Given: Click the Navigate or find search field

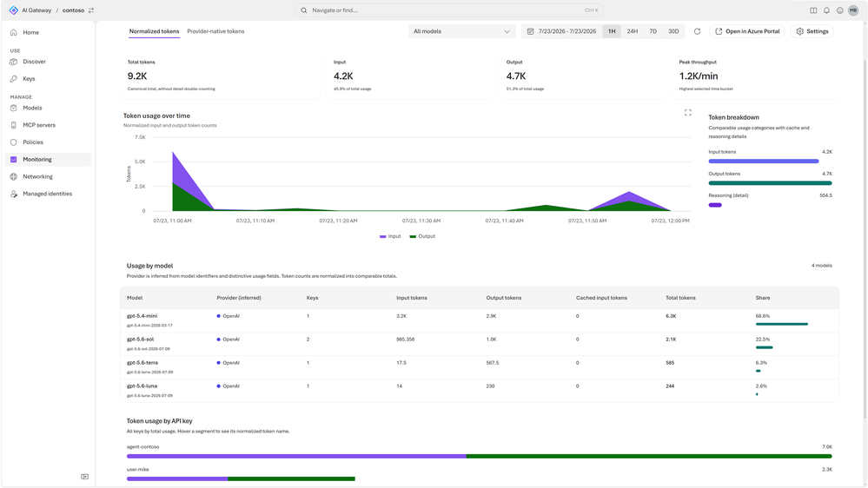Looking at the screenshot, I should [449, 10].
